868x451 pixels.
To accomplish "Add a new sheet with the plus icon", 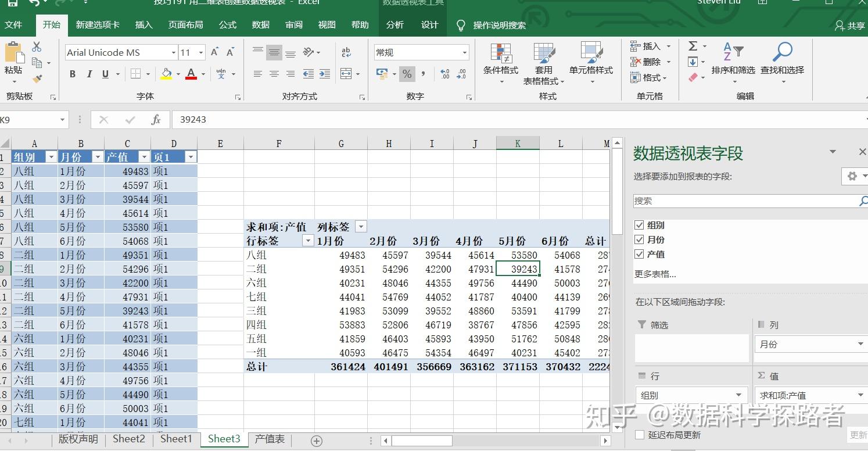I will 317,441.
